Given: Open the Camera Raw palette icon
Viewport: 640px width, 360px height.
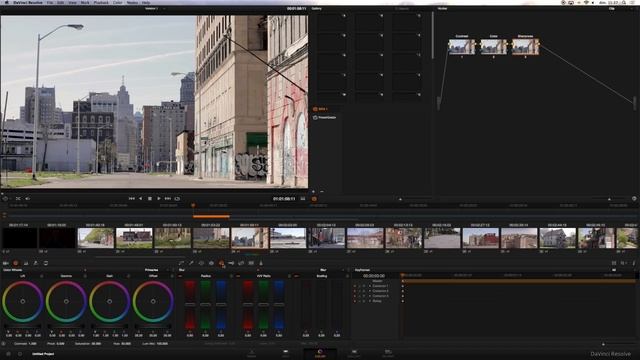Looking at the screenshot, I should tap(6, 263).
